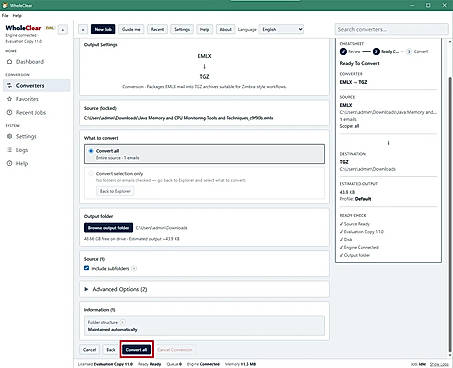Click the step 2 Ready circle icon
Image resolution: width=453 pixels, height=368 pixels.
376,52
